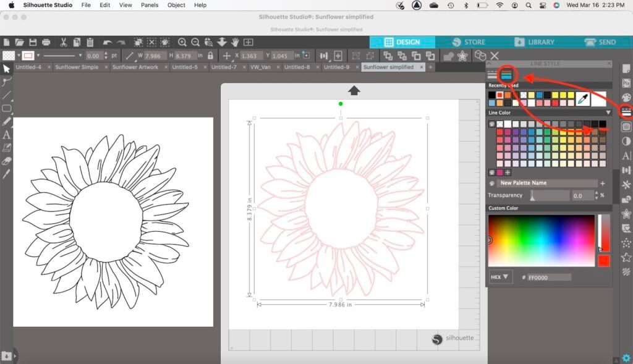This screenshot has height=364, width=633.
Task: Copy the selected object
Action: click(x=77, y=42)
